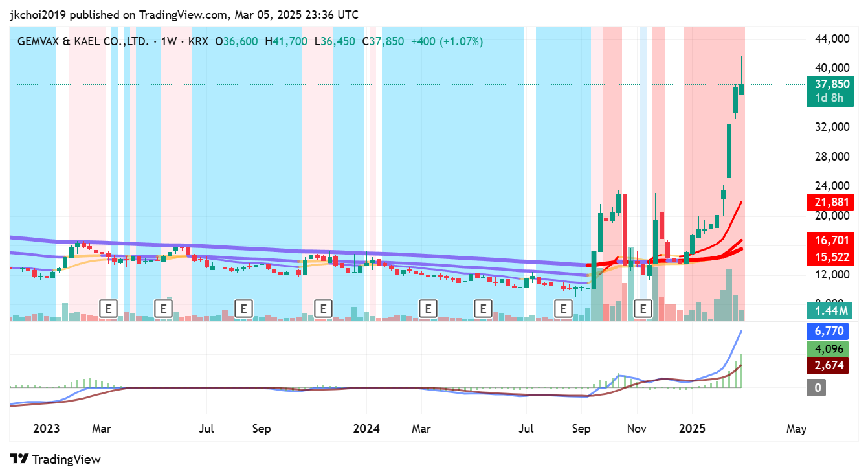The height and width of the screenshot is (476, 868).
Task: Click the GEMVAX & KAEL CO.,LTD. symbol title
Action: (82, 41)
